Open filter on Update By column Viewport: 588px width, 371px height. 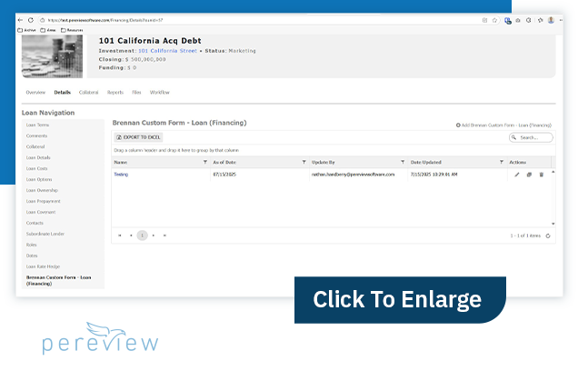click(403, 162)
